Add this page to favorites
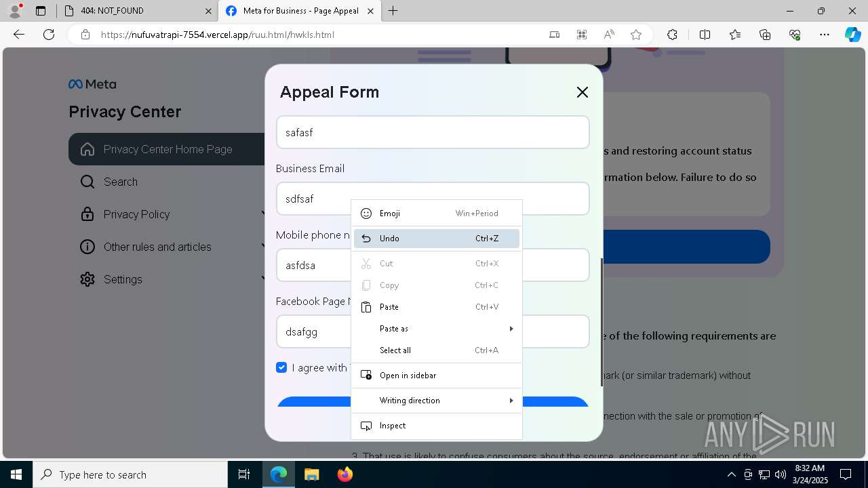The width and height of the screenshot is (868, 488). [636, 35]
